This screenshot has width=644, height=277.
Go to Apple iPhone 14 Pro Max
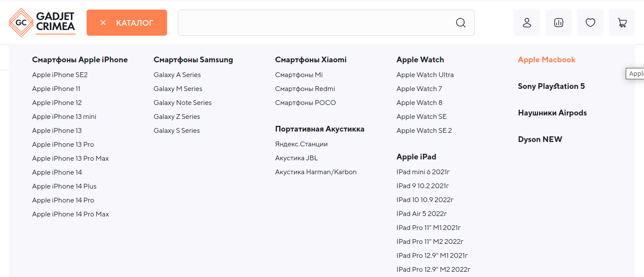click(70, 214)
